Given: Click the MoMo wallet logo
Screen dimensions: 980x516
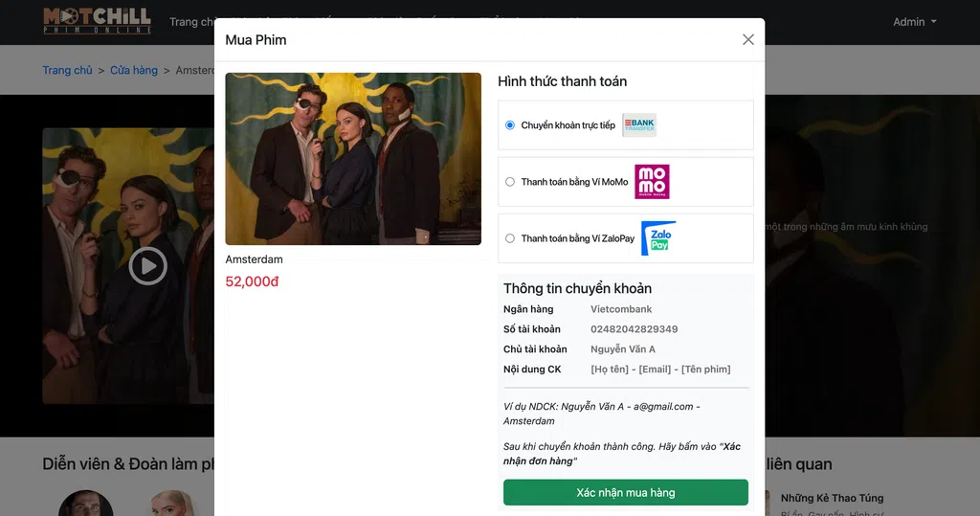Looking at the screenshot, I should click(652, 182).
